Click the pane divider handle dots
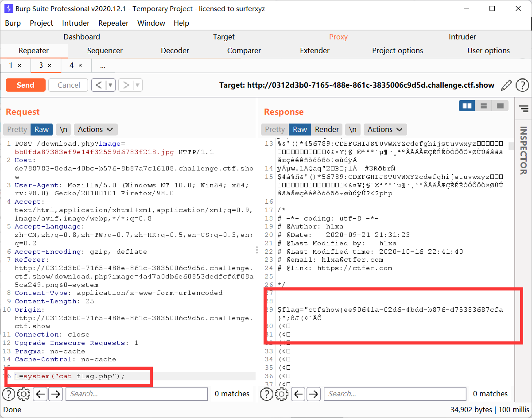The width and height of the screenshot is (532, 418). 257,250
